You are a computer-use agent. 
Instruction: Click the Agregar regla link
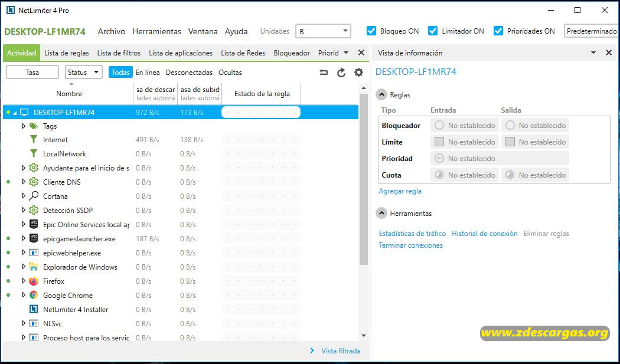(400, 191)
